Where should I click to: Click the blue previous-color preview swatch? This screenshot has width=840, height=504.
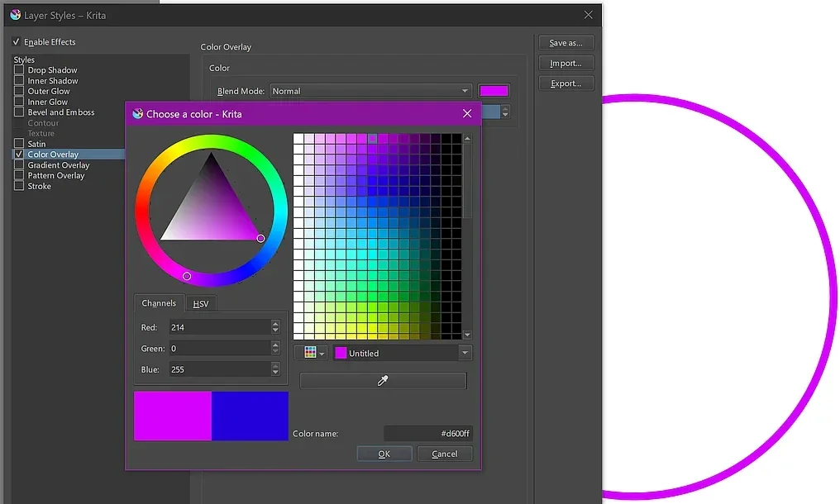tap(251, 416)
